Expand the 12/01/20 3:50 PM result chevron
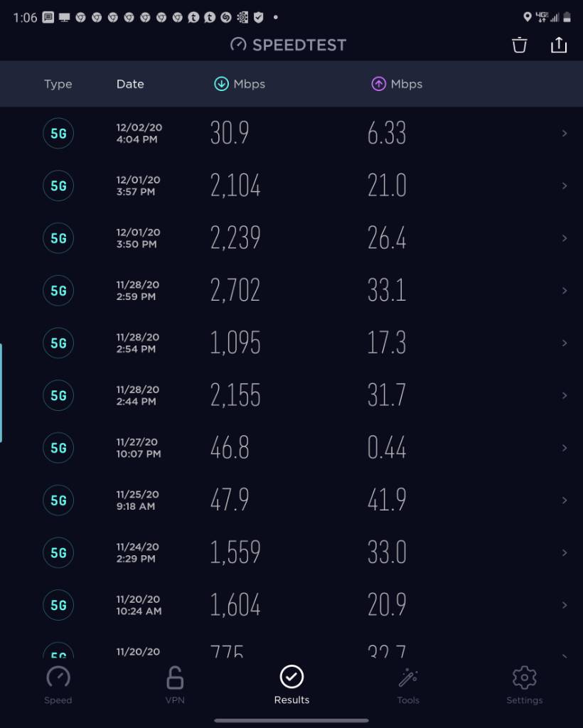583x728 pixels. click(565, 238)
